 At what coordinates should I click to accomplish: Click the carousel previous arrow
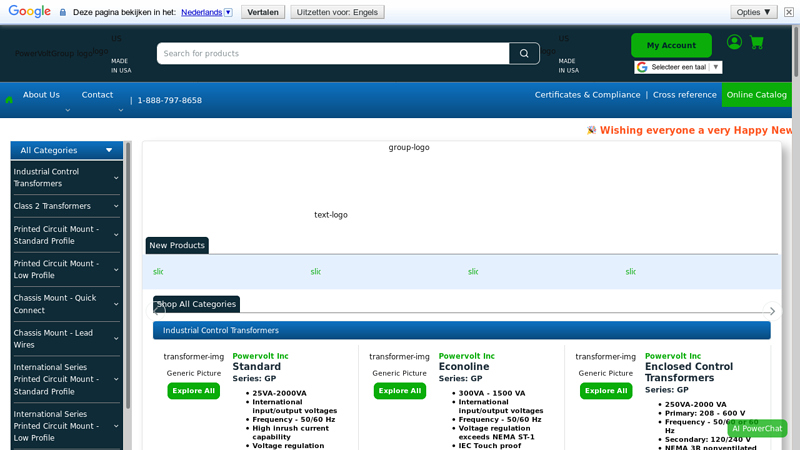(x=160, y=311)
